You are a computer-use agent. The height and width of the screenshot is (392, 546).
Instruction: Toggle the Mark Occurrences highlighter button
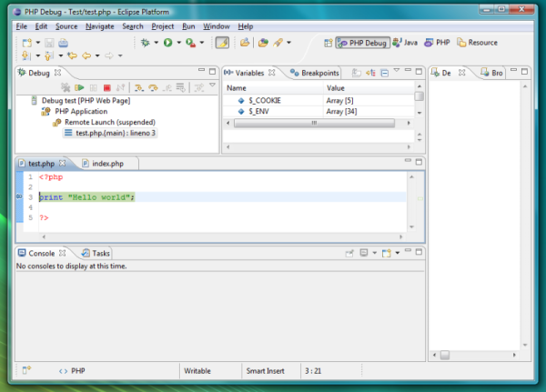[222, 43]
